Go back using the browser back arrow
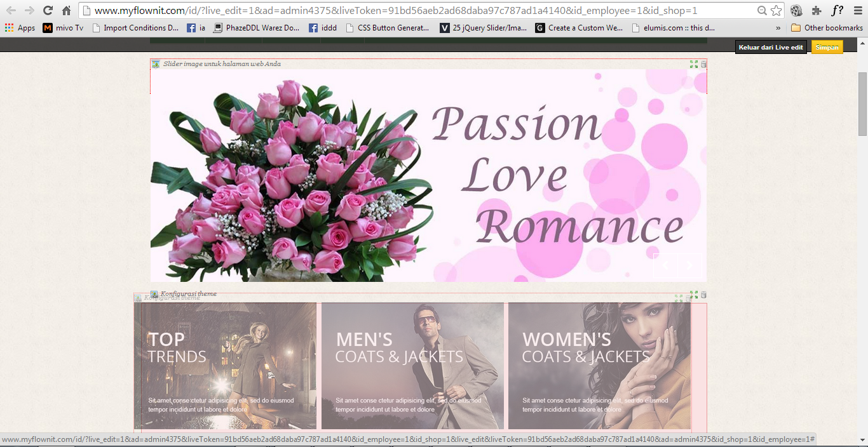This screenshot has width=868, height=447. pyautogui.click(x=11, y=10)
